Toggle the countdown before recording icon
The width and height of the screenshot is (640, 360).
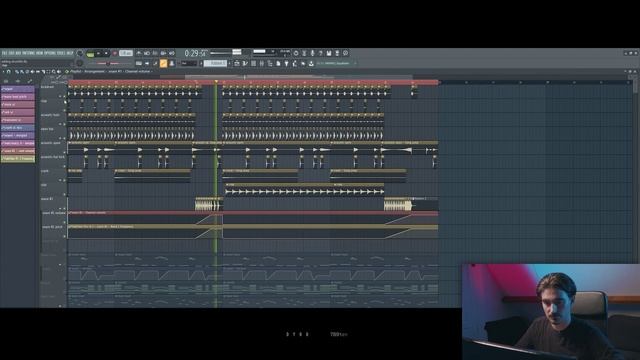coord(155,53)
